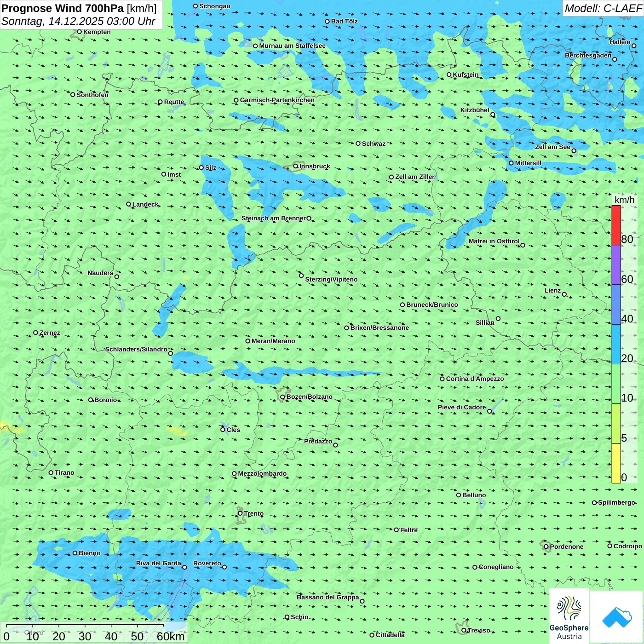Click the Trento city marker
The height and width of the screenshot is (644, 644).
[240, 513]
